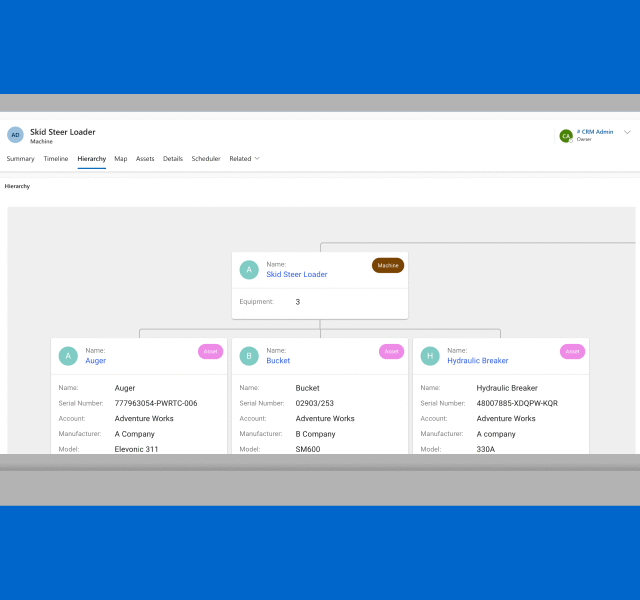This screenshot has height=600, width=640.
Task: Click the AD record avatar icon
Action: click(15, 135)
